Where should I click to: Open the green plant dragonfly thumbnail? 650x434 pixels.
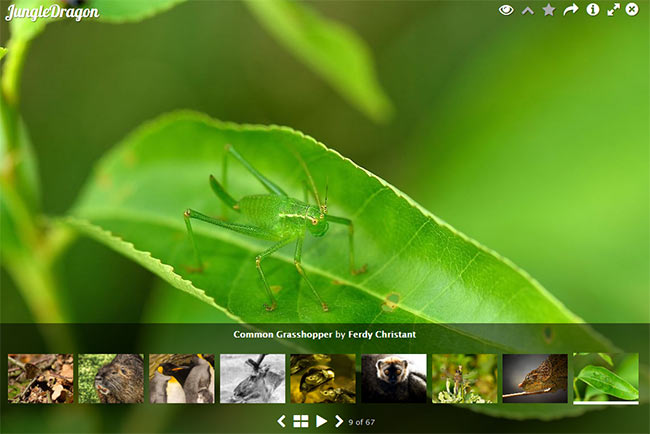pos(464,378)
